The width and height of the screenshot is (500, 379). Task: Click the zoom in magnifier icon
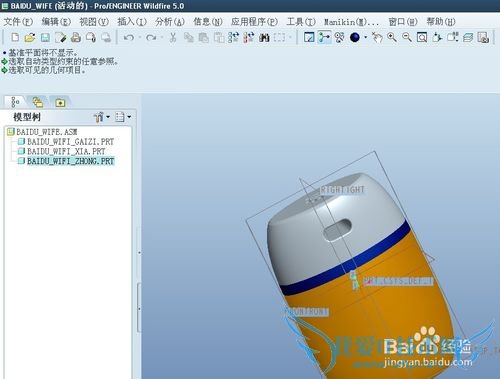[x=392, y=37]
